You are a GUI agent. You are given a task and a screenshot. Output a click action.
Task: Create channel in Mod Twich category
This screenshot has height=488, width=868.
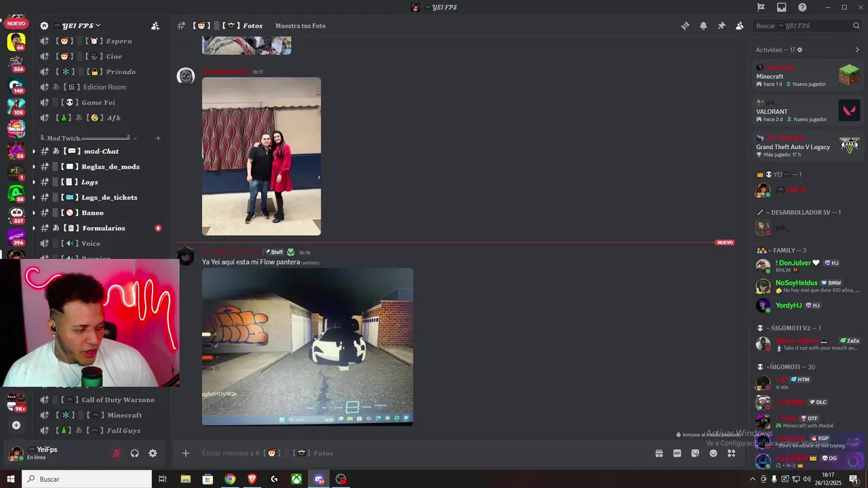coord(158,138)
